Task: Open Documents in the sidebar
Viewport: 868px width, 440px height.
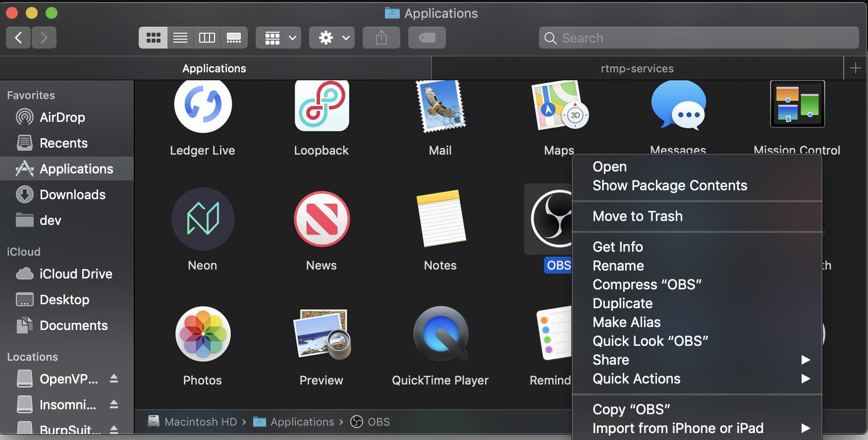Action: (67, 326)
